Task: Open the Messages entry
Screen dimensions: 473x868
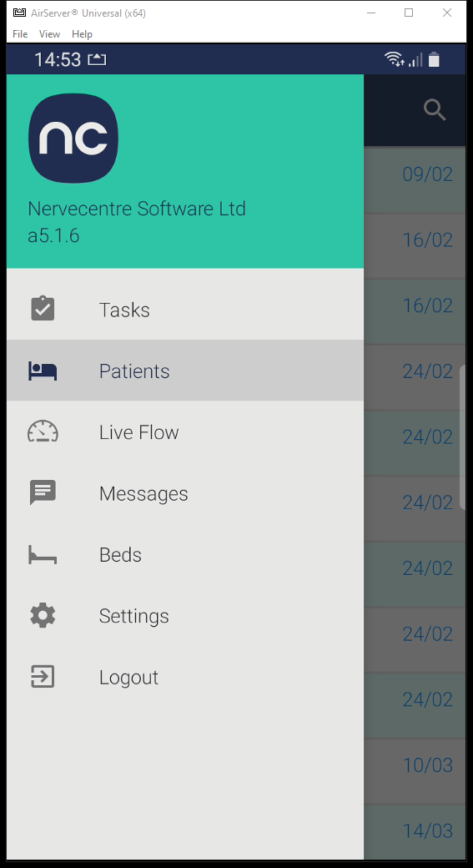Action: tap(184, 492)
